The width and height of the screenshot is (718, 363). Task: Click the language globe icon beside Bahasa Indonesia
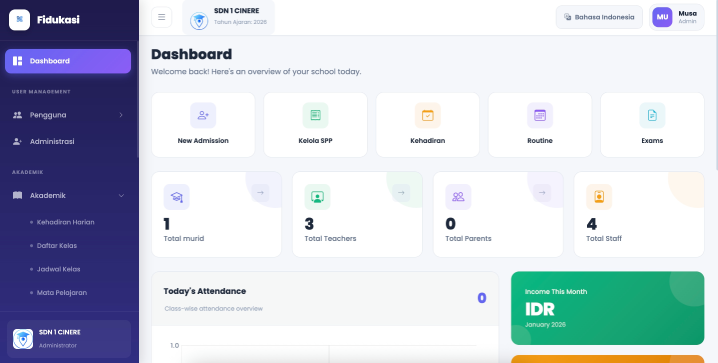coord(567,17)
